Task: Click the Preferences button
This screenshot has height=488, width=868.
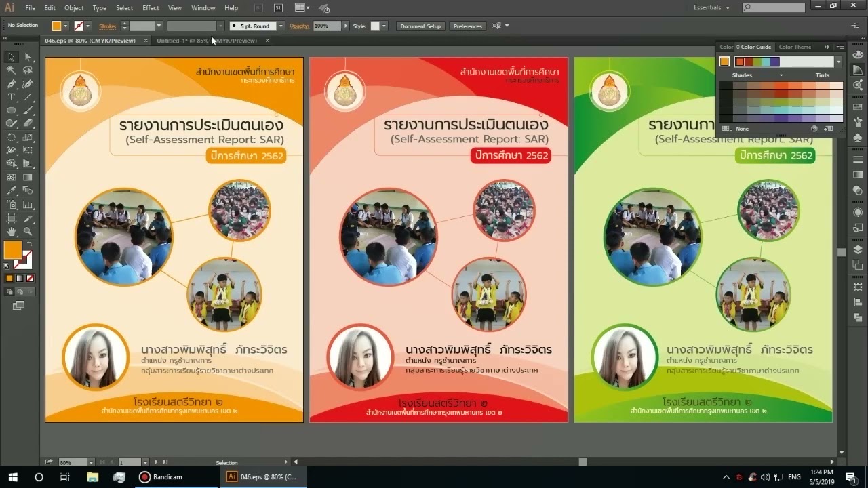Action: 468,26
